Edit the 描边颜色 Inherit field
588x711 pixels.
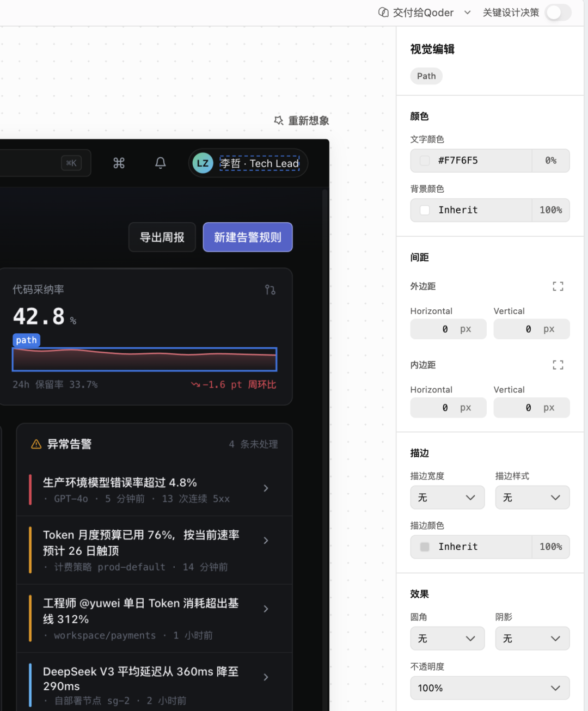[x=471, y=547]
